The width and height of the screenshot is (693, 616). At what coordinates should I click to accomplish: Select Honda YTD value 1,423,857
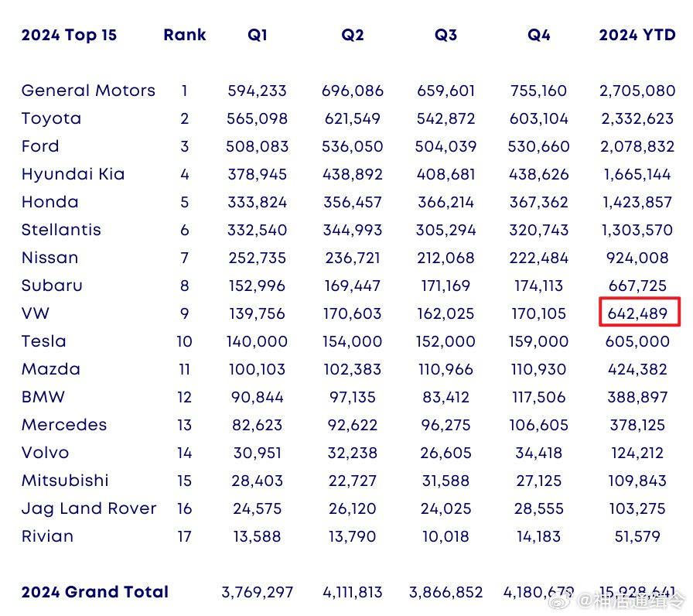tap(637, 203)
